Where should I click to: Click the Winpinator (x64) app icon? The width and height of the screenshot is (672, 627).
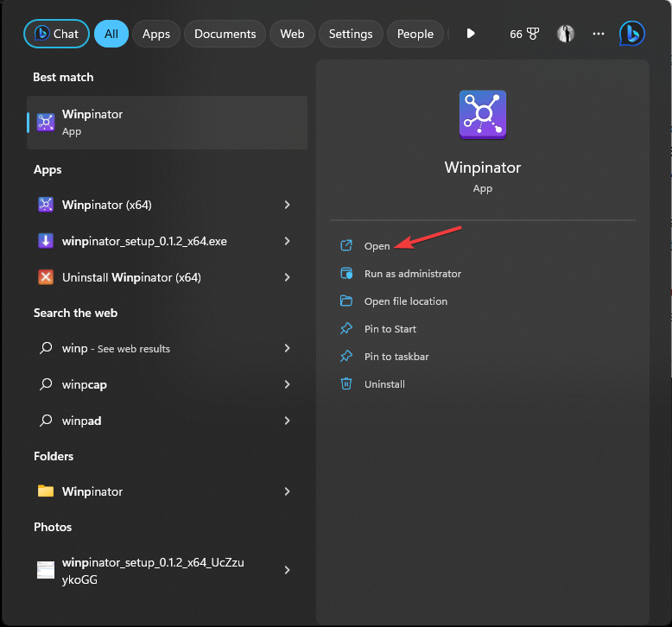[46, 205]
